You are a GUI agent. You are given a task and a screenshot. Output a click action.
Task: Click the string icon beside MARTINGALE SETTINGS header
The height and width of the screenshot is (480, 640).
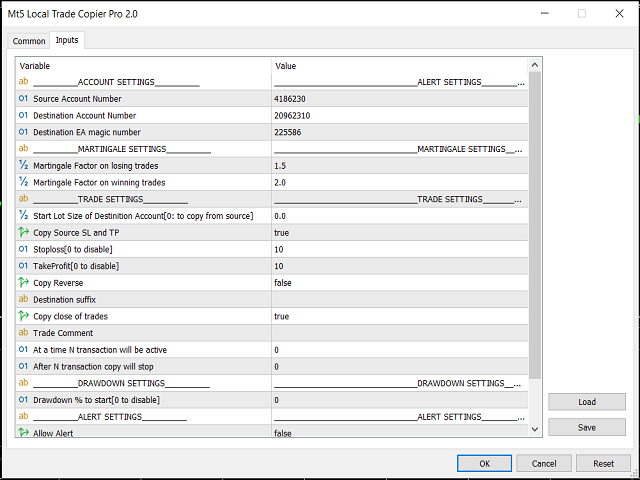pos(23,149)
